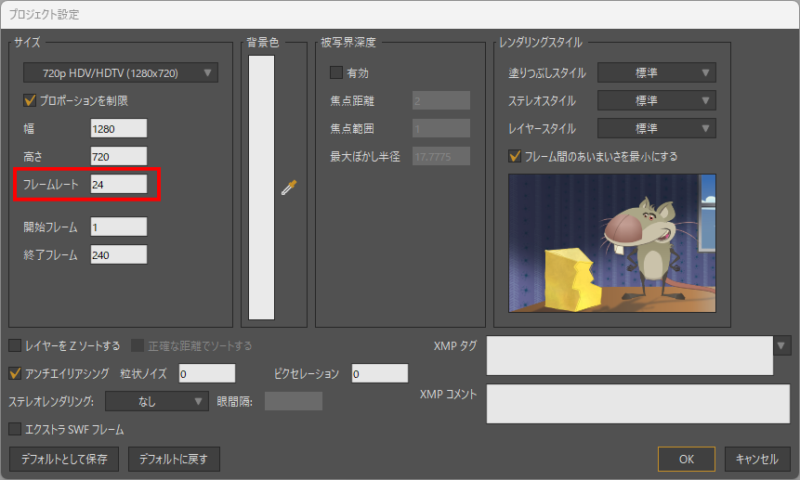This screenshot has width=800, height=480.
Task: Click the mouse and cheese preview image
Action: click(x=612, y=242)
